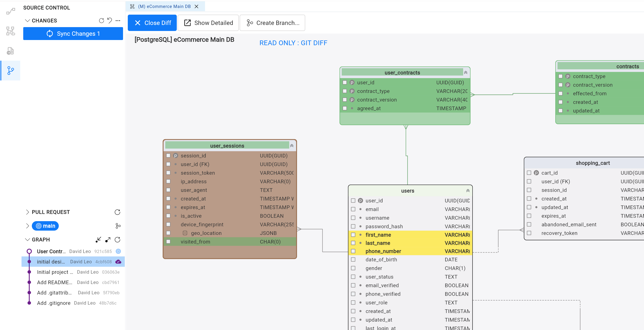
Task: Open the more actions menu for Changes
Action: click(x=118, y=21)
